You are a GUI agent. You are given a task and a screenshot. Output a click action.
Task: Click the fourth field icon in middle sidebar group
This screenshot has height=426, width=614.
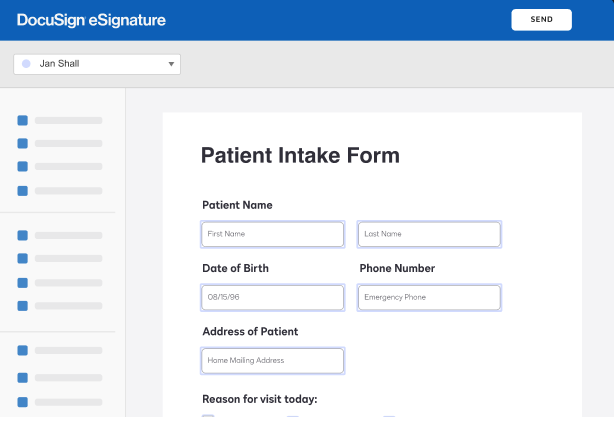point(23,306)
